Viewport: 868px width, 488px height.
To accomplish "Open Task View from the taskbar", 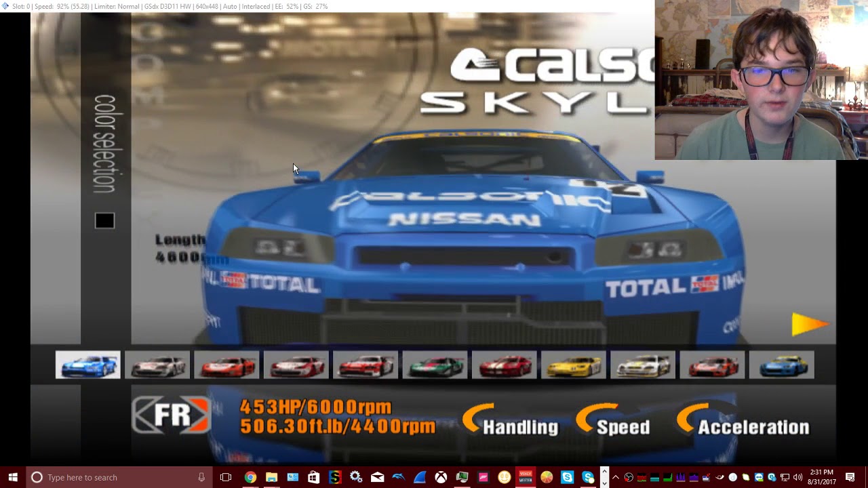I will 226,477.
